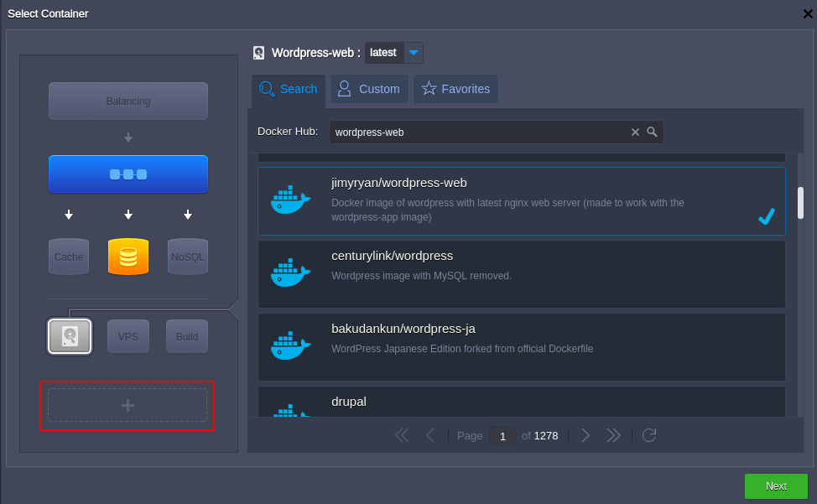Select the blue application server block
817x504 pixels.
point(128,174)
